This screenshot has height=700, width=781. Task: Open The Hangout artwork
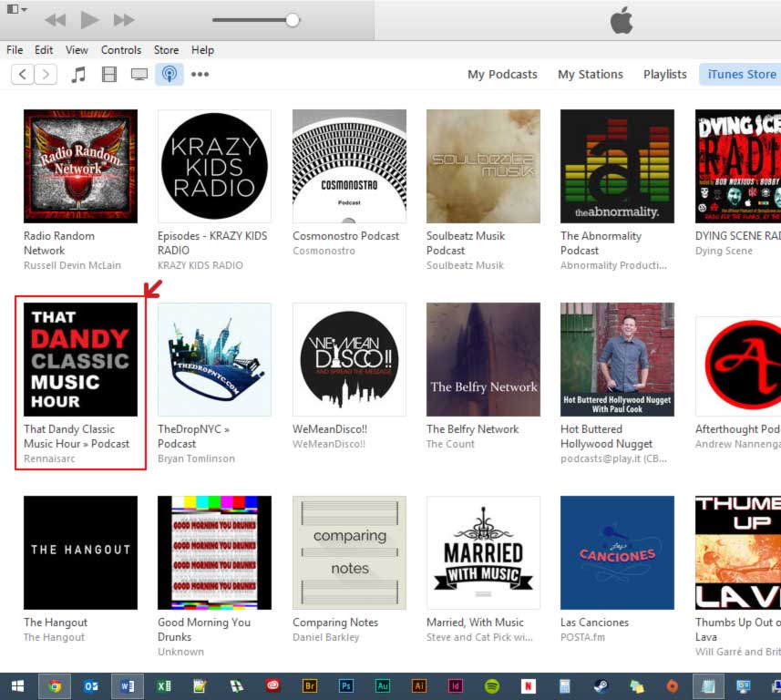point(81,552)
